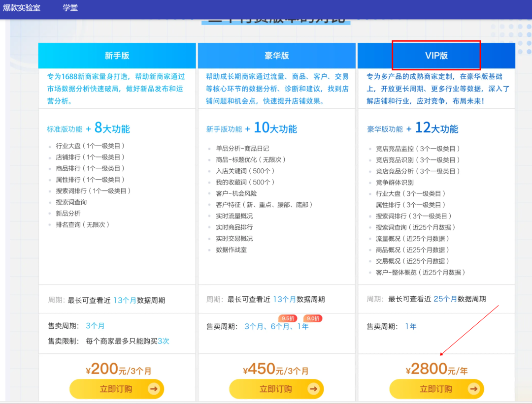Click 3个月 selling period in 新手版
532x404 pixels.
[95, 326]
